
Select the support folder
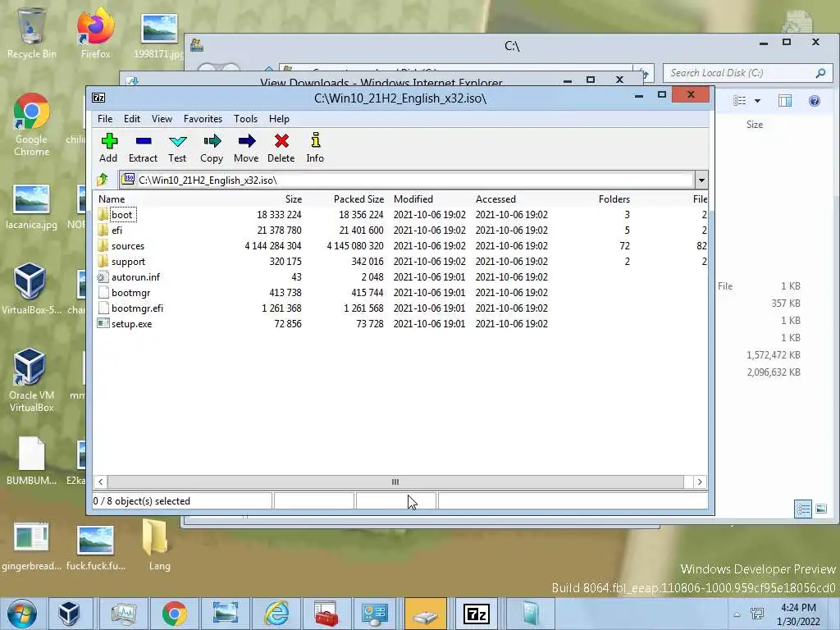(128, 262)
